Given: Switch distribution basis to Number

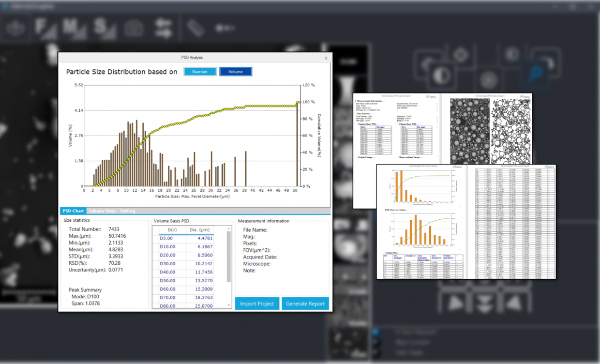Looking at the screenshot, I should 200,71.
